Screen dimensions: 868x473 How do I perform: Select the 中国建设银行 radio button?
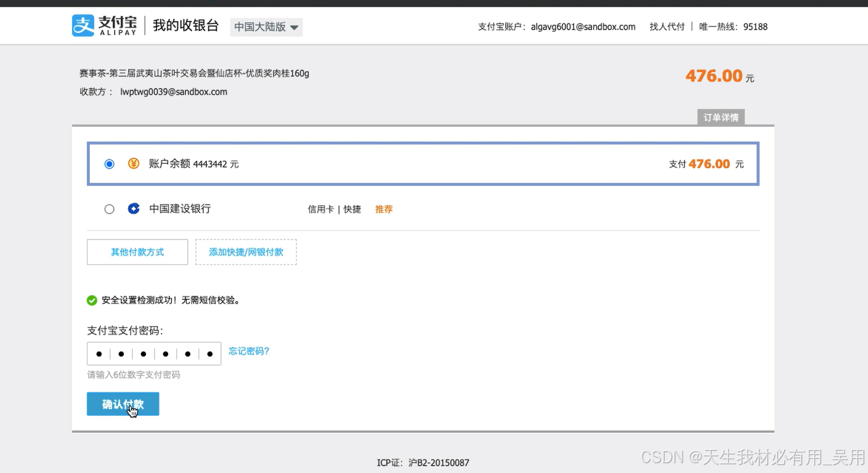109,209
